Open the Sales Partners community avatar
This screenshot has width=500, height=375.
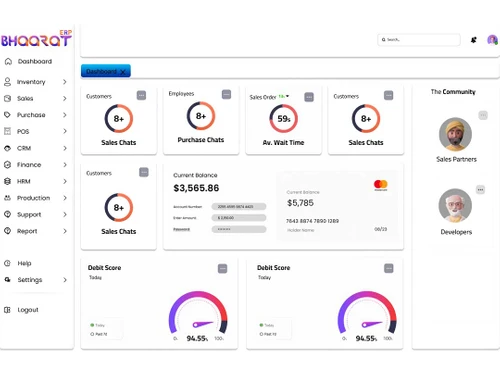(x=455, y=134)
